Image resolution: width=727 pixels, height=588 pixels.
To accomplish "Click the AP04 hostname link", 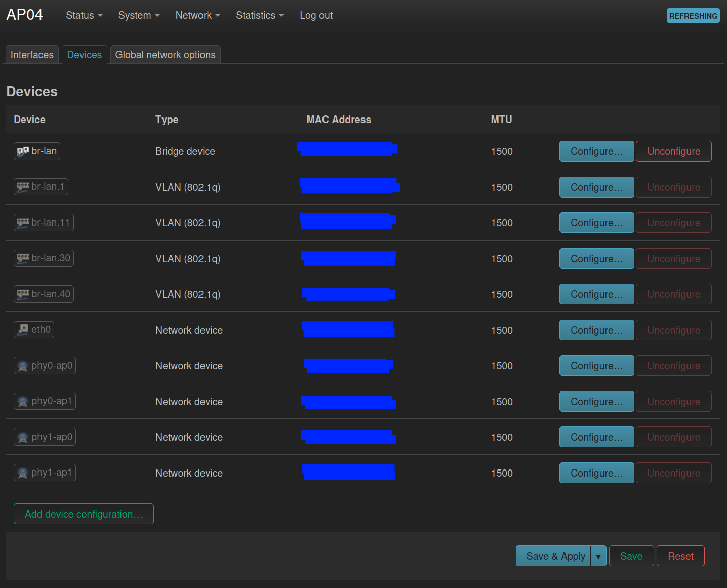I will 24,15.
